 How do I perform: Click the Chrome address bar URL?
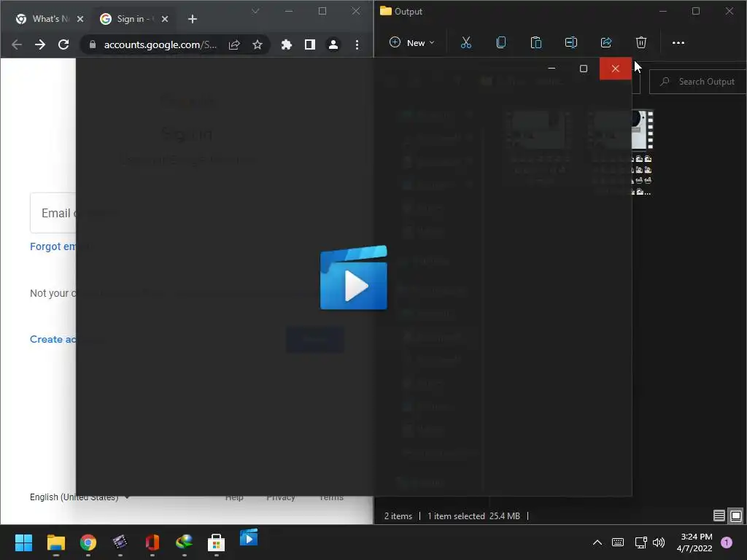(160, 44)
